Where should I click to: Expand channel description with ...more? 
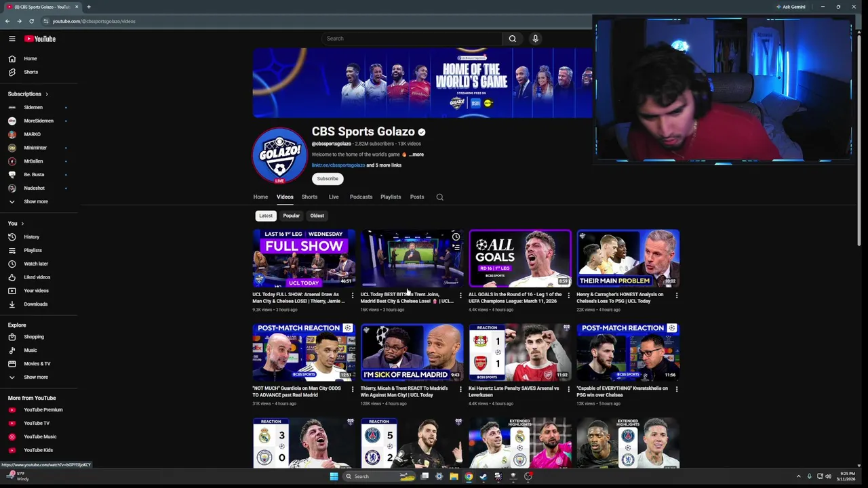pos(416,155)
